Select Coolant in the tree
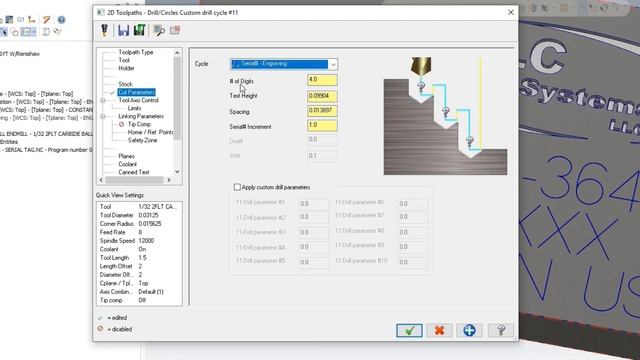This screenshot has width=640, height=360. pos(128,164)
